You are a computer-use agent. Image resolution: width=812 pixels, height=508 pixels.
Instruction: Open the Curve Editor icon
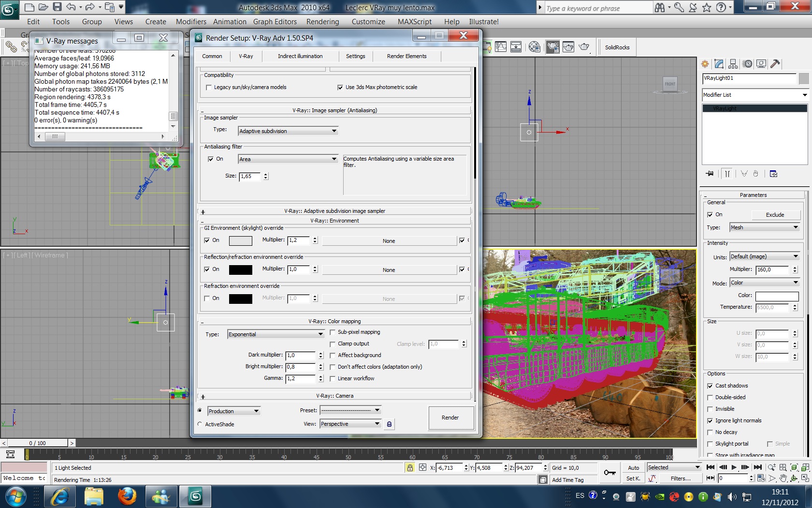pyautogui.click(x=501, y=47)
